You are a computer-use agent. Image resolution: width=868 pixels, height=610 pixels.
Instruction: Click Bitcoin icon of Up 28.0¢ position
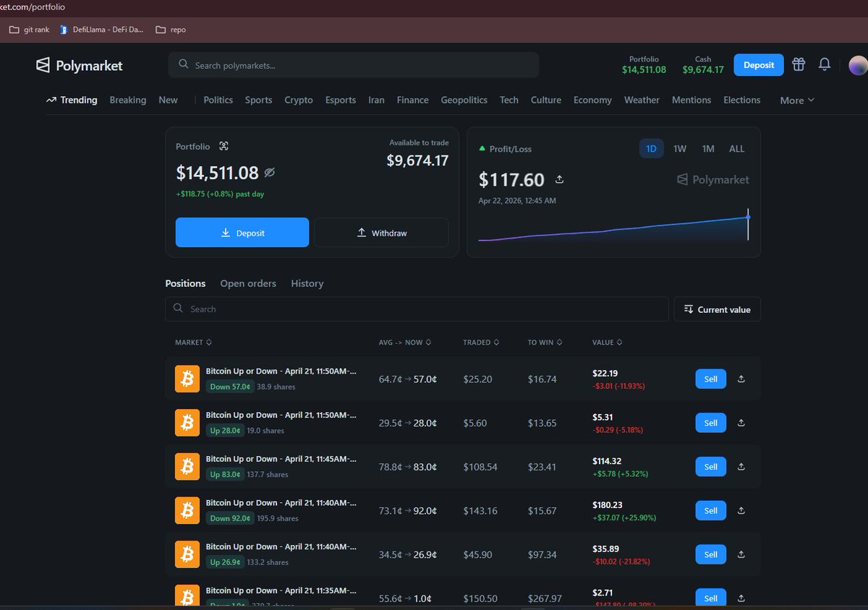click(187, 423)
